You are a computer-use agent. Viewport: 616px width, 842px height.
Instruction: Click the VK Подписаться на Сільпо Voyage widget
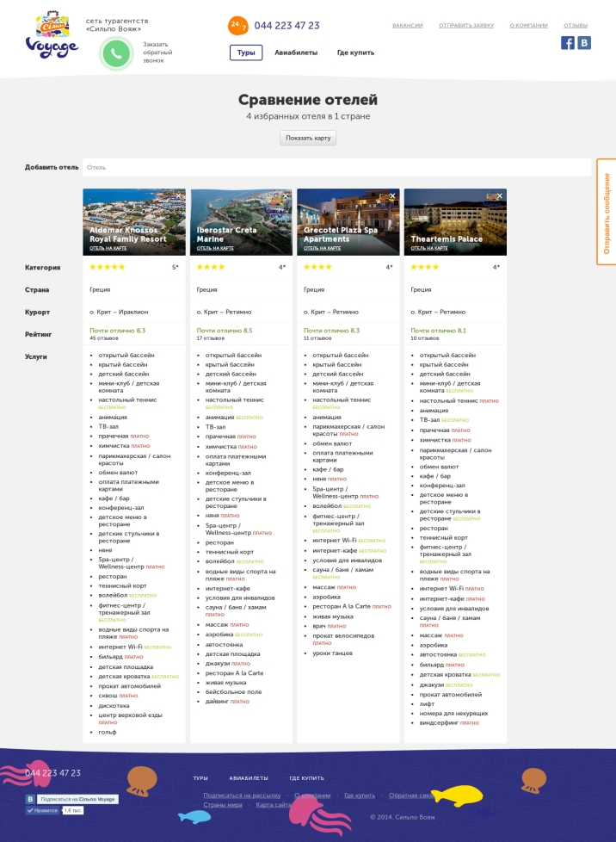(x=72, y=799)
